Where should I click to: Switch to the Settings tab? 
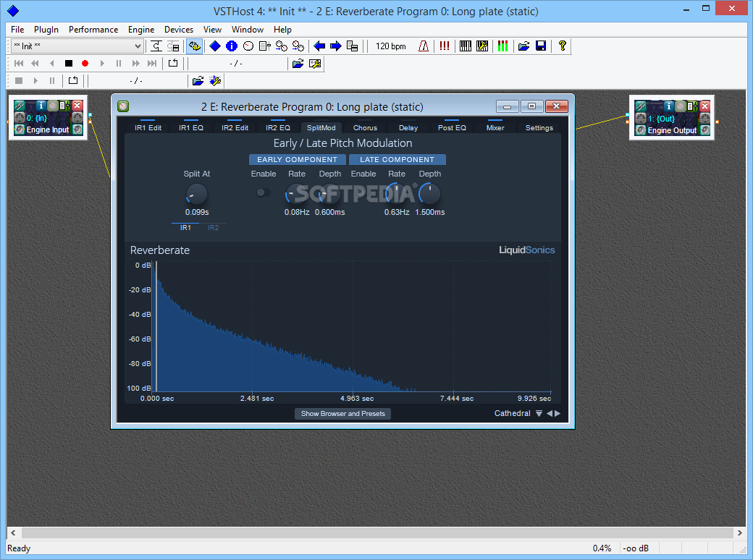[x=539, y=127]
